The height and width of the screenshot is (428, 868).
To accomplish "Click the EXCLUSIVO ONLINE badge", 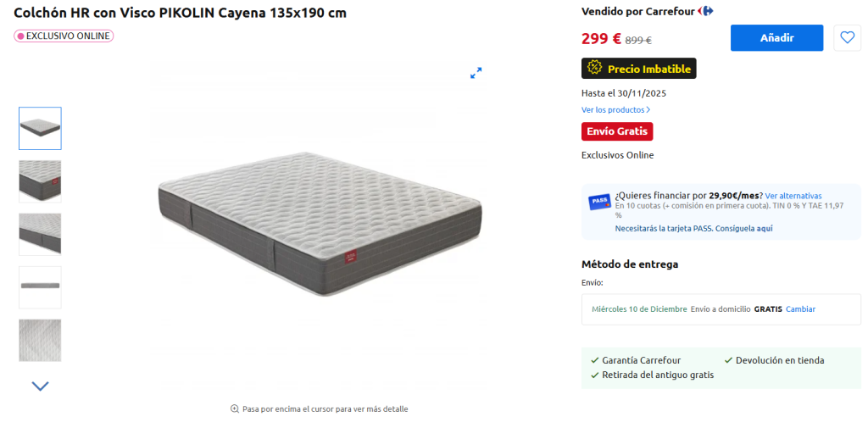I will click(x=64, y=36).
